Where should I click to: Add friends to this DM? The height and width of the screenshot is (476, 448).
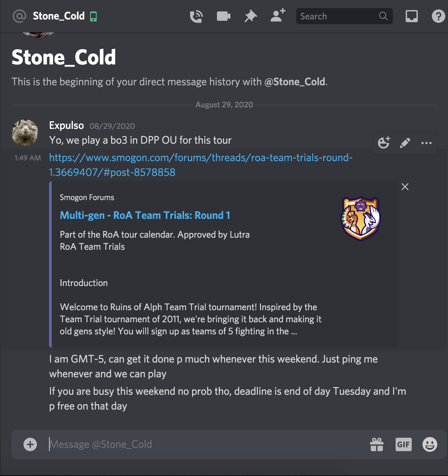[x=277, y=16]
